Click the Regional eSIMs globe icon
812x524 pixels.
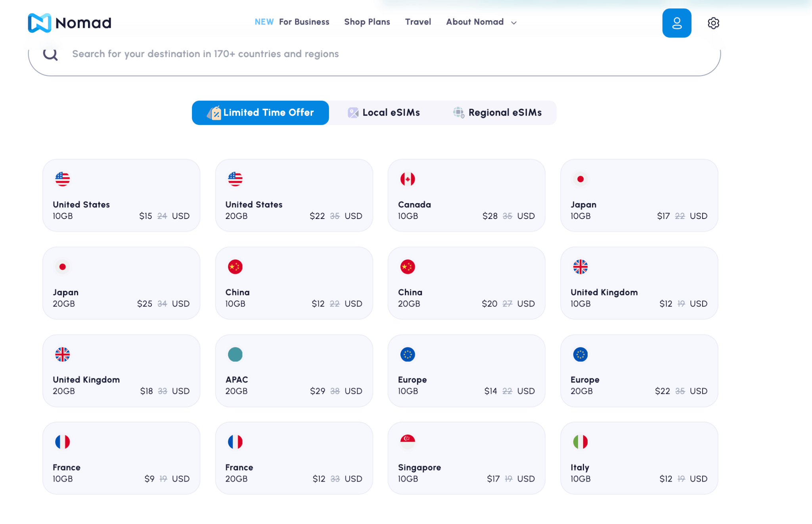point(459,113)
